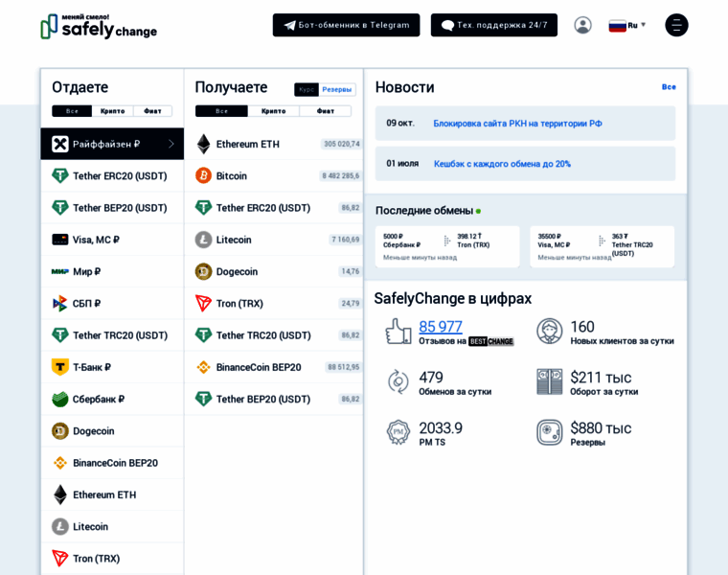728x575 pixels.
Task: Click the chevron arrow on Райффайзен row
Action: click(171, 144)
